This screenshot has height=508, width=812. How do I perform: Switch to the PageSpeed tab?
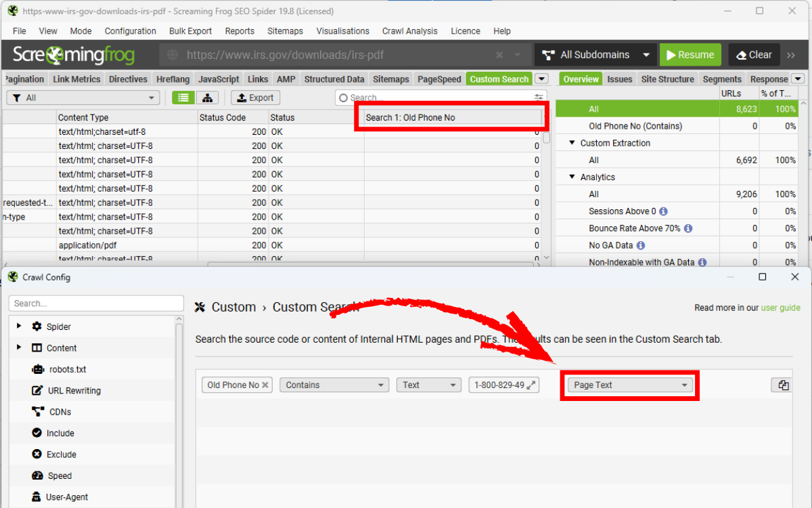pos(438,79)
